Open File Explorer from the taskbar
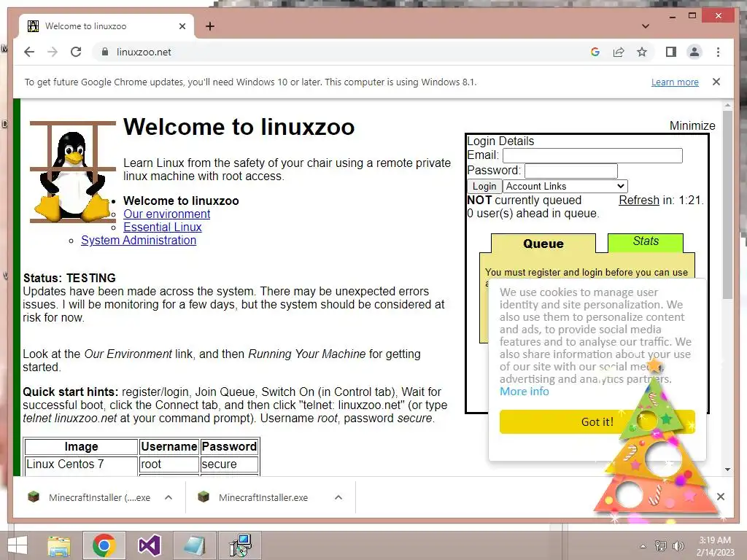 click(x=59, y=545)
